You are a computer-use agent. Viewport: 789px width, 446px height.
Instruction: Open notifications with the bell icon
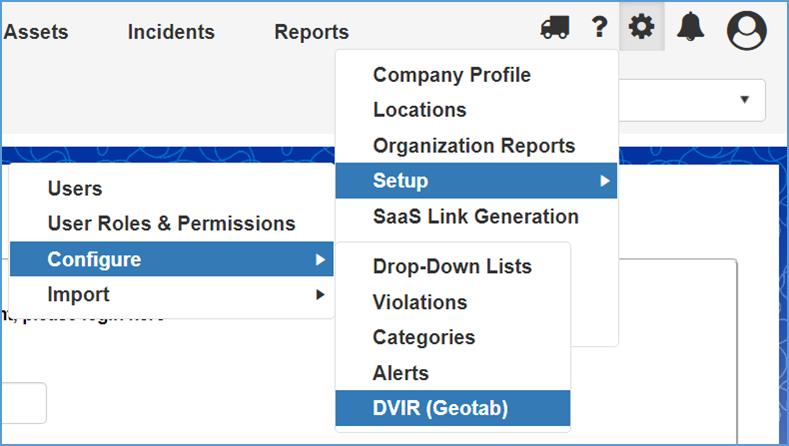click(690, 28)
